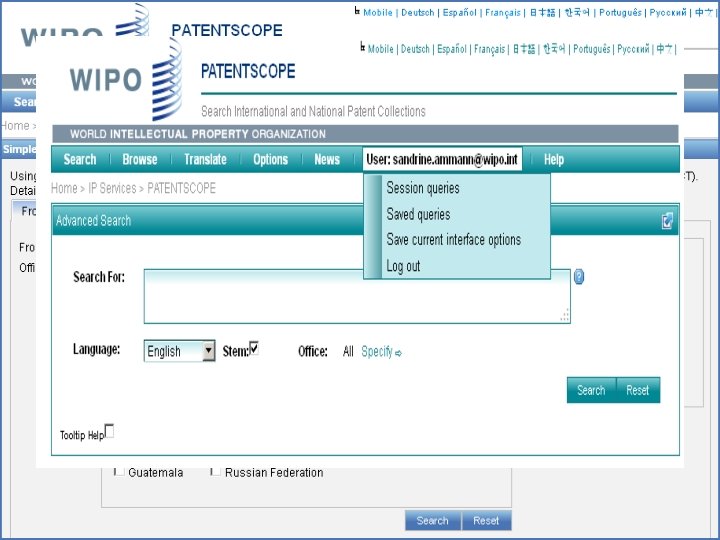Click inside the Search For text area
The width and height of the screenshot is (720, 540).
(x=357, y=296)
